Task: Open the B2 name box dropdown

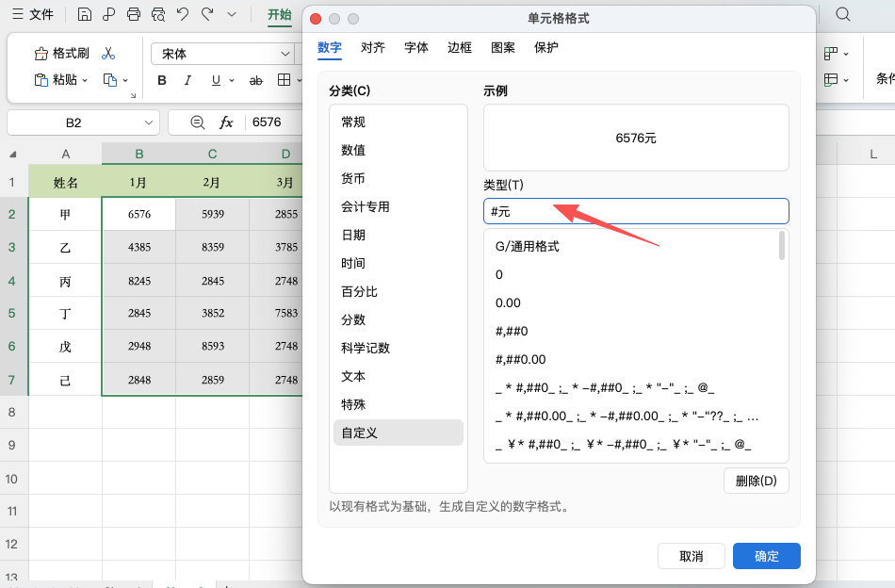Action: tap(149, 122)
